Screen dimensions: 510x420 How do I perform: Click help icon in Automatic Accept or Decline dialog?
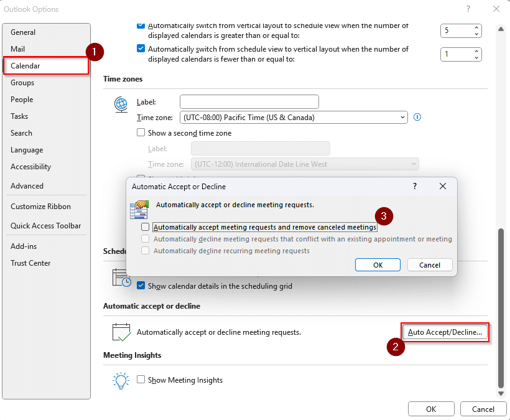pyautogui.click(x=415, y=186)
